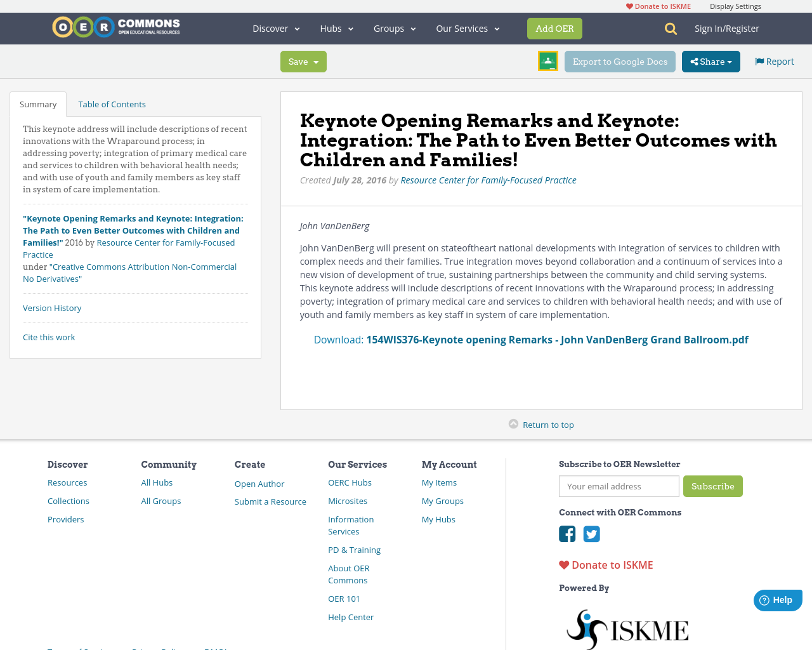The width and height of the screenshot is (812, 650).
Task: Click the ISKME logo in footer
Action: point(627,629)
